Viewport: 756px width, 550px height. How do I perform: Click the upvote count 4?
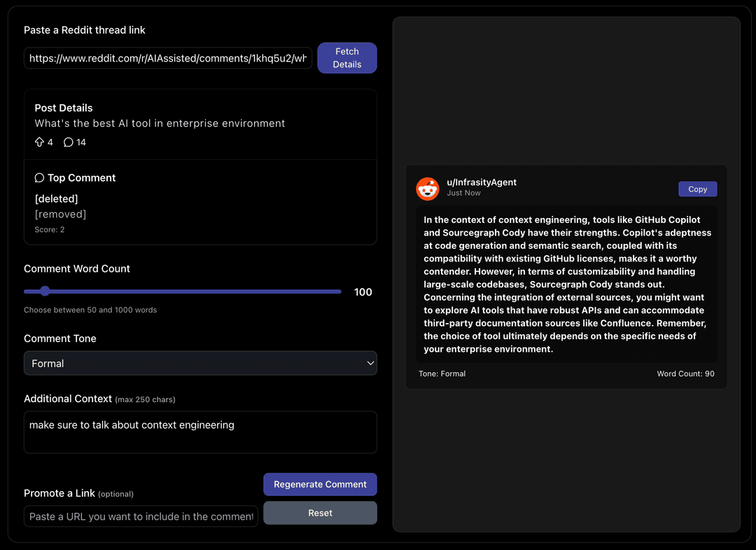pos(50,142)
